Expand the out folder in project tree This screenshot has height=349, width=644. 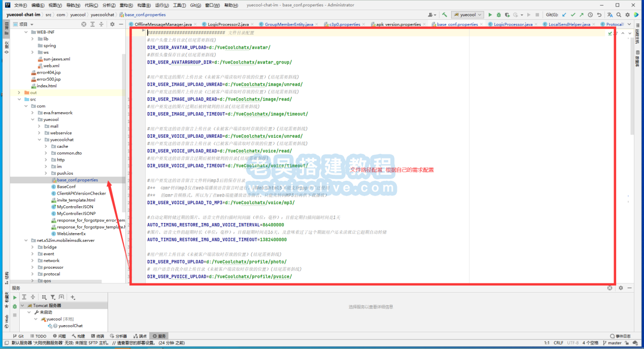click(19, 92)
